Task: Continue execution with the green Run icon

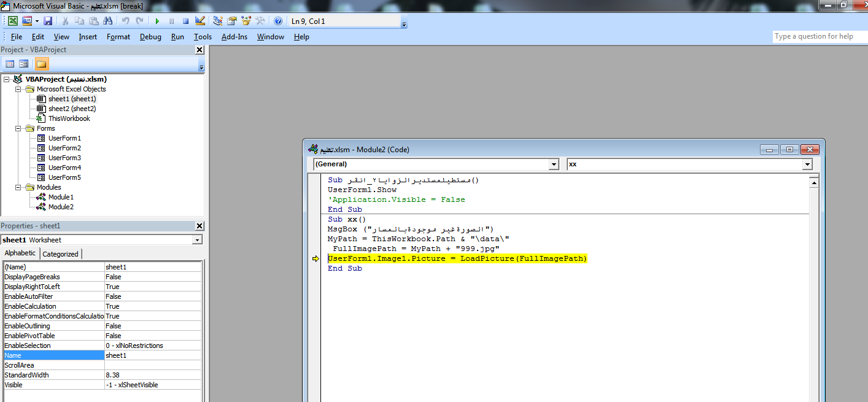Action: pyautogui.click(x=157, y=21)
